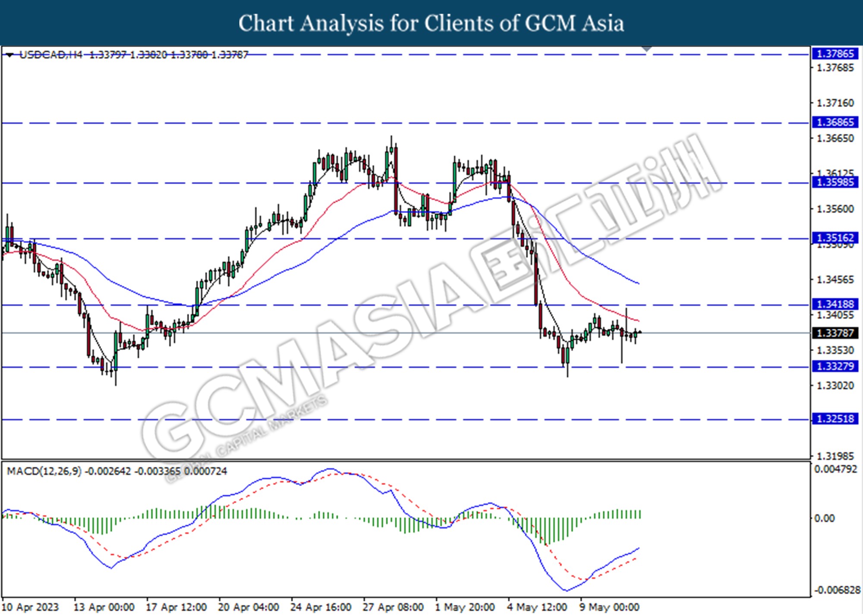The image size is (863, 616).
Task: Click the 17 Apr 12:00 time label
Action: pyautogui.click(x=176, y=607)
